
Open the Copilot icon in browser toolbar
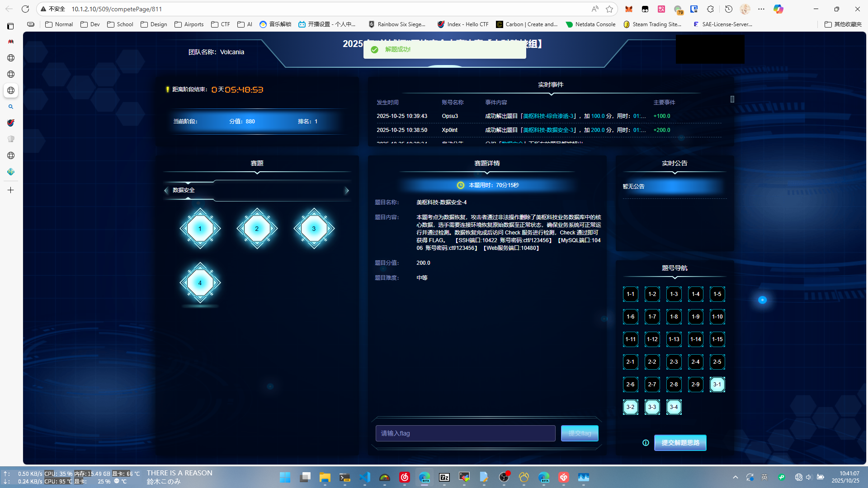778,9
